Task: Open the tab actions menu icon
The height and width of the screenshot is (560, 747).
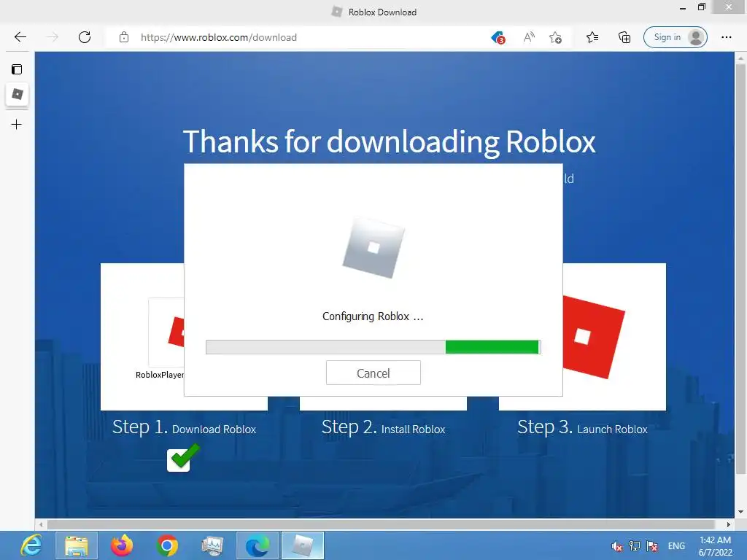Action: (17, 69)
